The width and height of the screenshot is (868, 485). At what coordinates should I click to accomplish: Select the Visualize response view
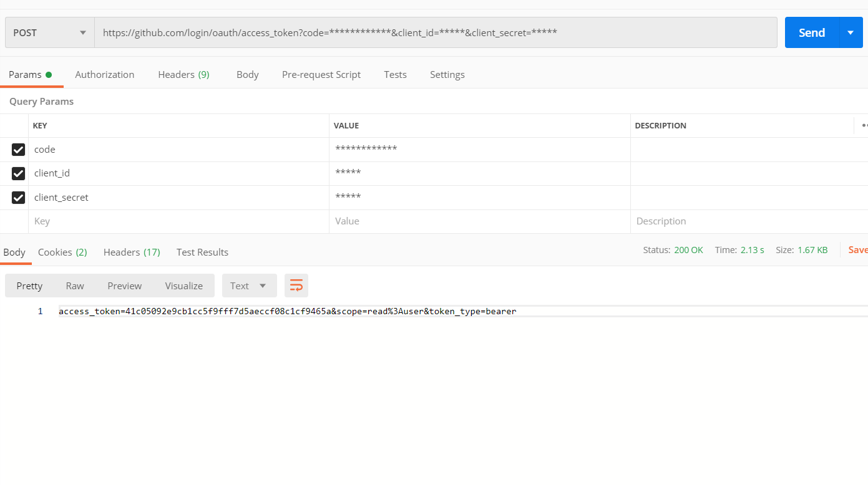(183, 285)
